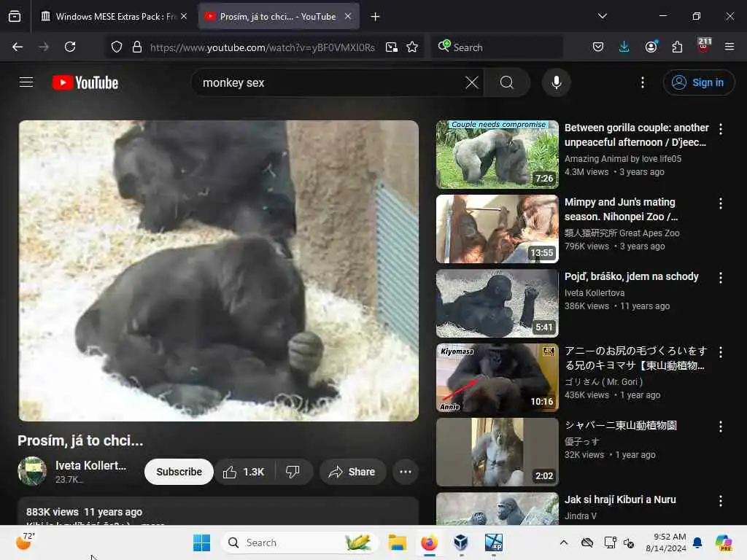Click the main video player
This screenshot has width=747, height=560.
point(219,271)
